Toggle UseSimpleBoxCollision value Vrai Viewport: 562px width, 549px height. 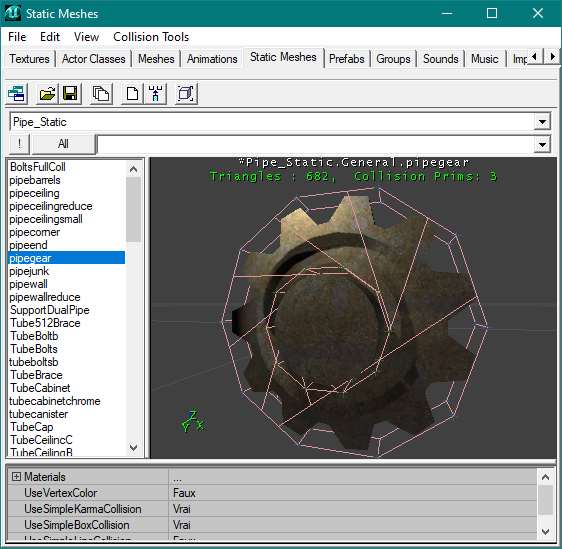(x=353, y=525)
